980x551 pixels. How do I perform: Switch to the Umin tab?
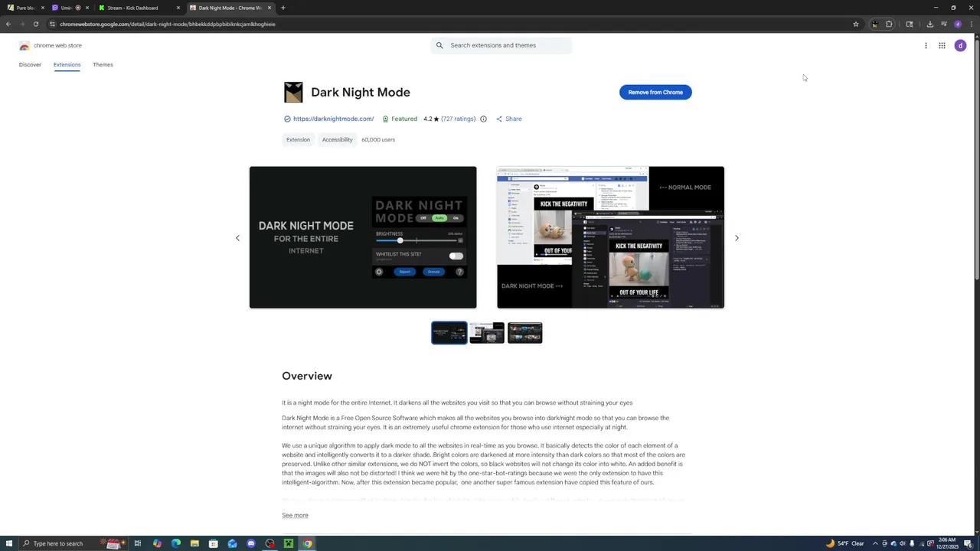point(67,8)
